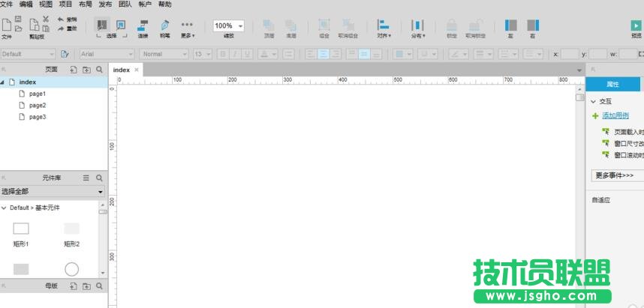Viewport: 644px width, 308px height.
Task: Open the 100% zoom dropdown
Action: click(228, 25)
